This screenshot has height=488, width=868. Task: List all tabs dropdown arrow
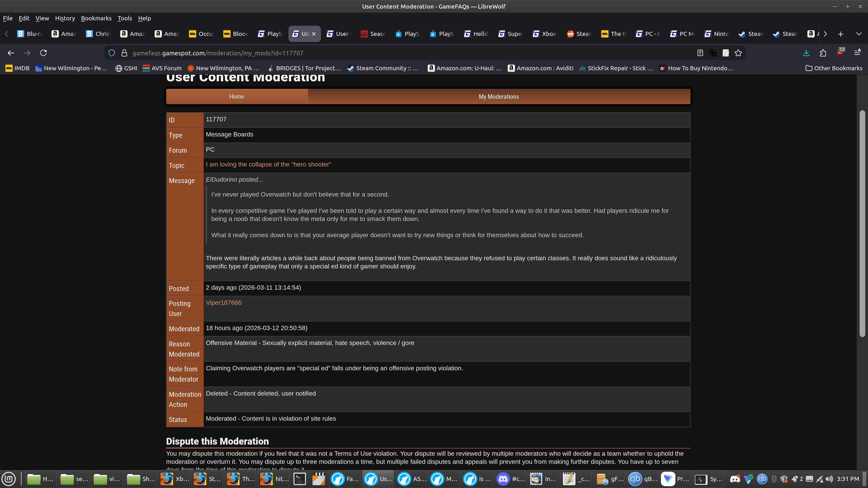pos(859,34)
